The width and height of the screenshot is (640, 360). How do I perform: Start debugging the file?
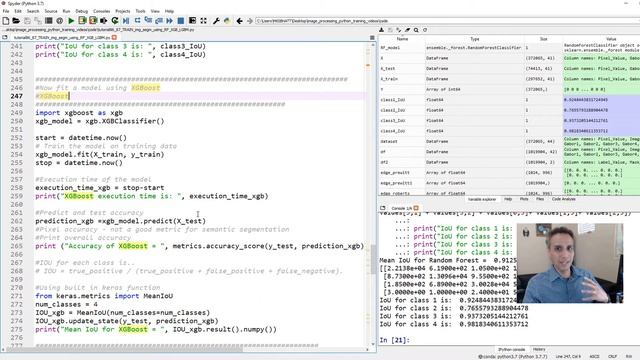click(x=126, y=20)
